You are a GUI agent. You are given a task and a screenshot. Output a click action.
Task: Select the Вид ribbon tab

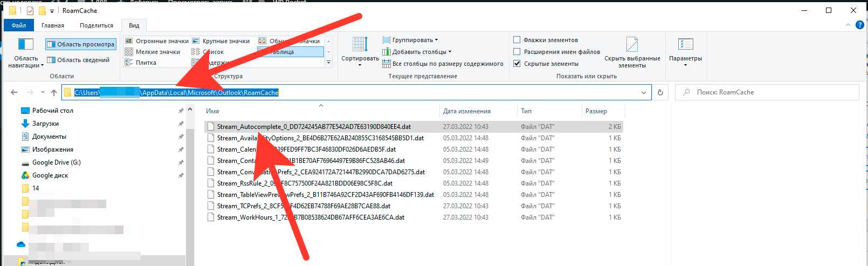point(134,25)
